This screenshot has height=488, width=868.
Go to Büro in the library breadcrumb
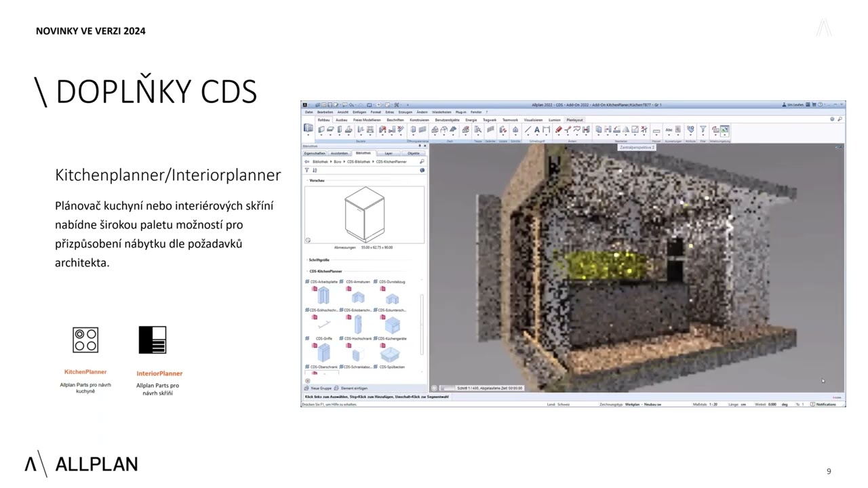coord(338,162)
